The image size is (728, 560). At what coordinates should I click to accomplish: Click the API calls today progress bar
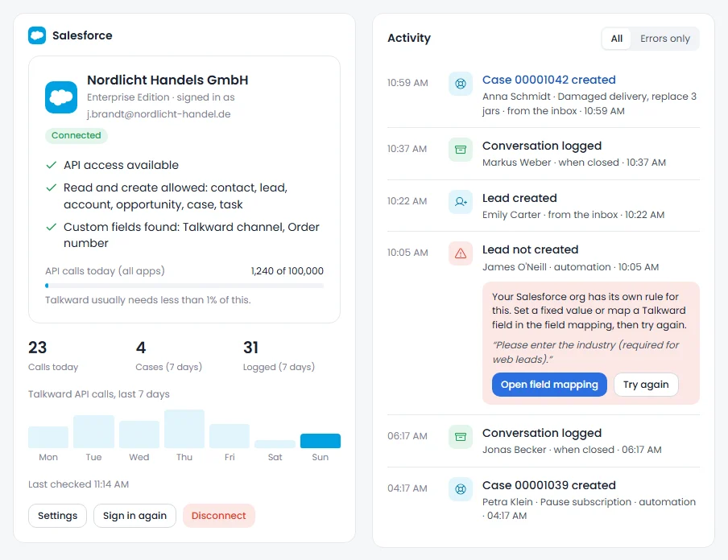point(184,286)
